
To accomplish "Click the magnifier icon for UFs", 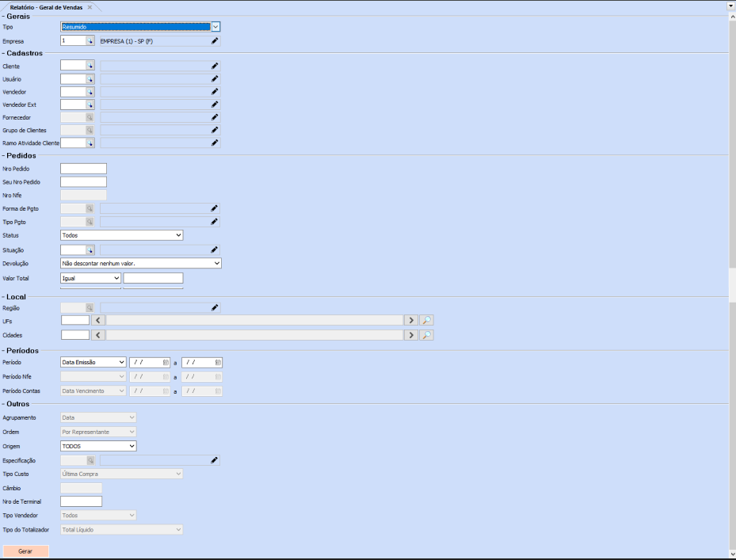I will click(x=426, y=320).
